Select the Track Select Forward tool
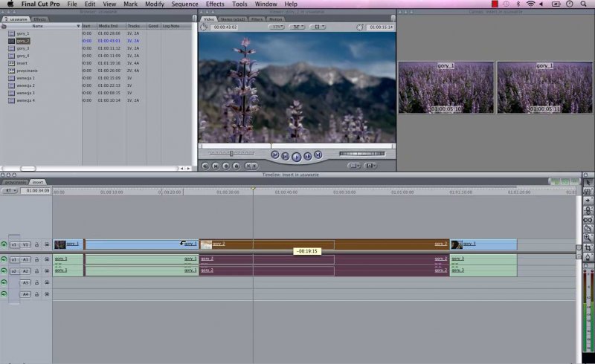This screenshot has width=595, height=364. [588, 201]
